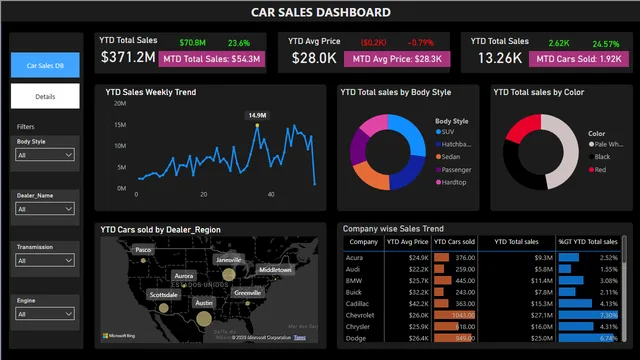The width and height of the screenshot is (640, 360).
Task: Select the SUV legend marker
Action: [x=438, y=131]
